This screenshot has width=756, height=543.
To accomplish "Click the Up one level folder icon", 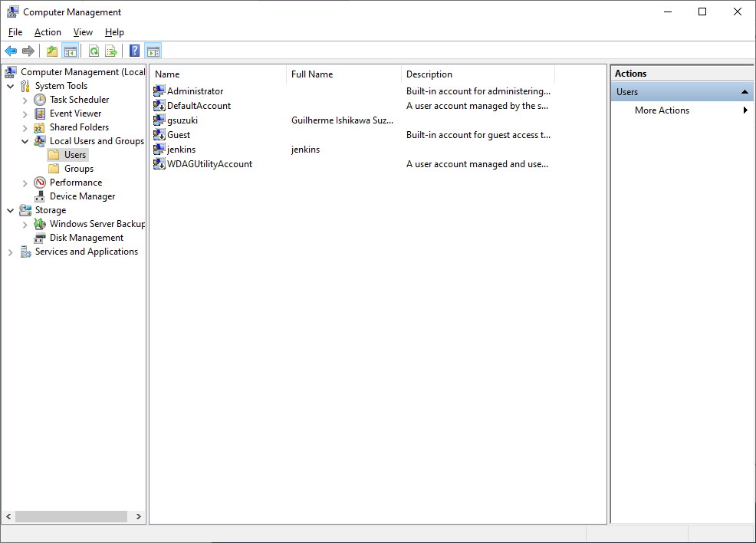I will [x=51, y=51].
